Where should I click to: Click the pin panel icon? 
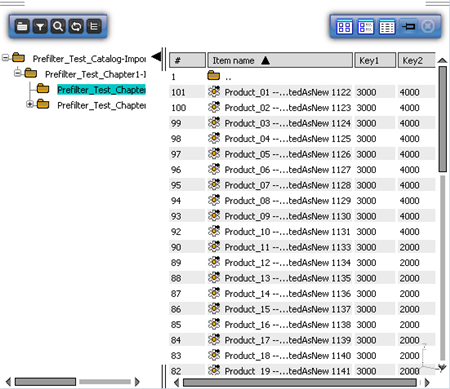[408, 26]
